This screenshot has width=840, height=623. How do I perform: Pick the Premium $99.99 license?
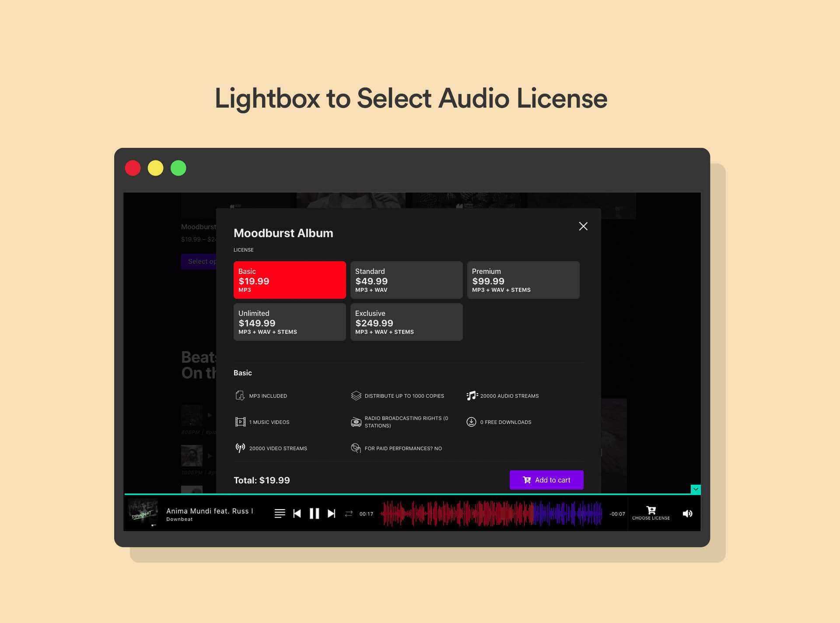523,280
